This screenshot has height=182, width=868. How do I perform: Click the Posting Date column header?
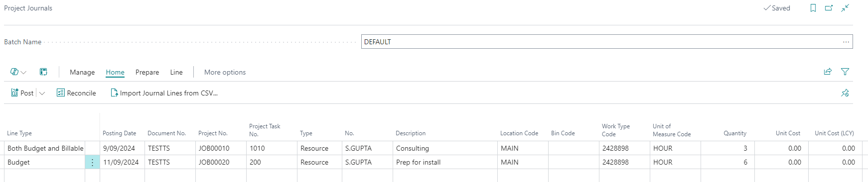pyautogui.click(x=119, y=133)
